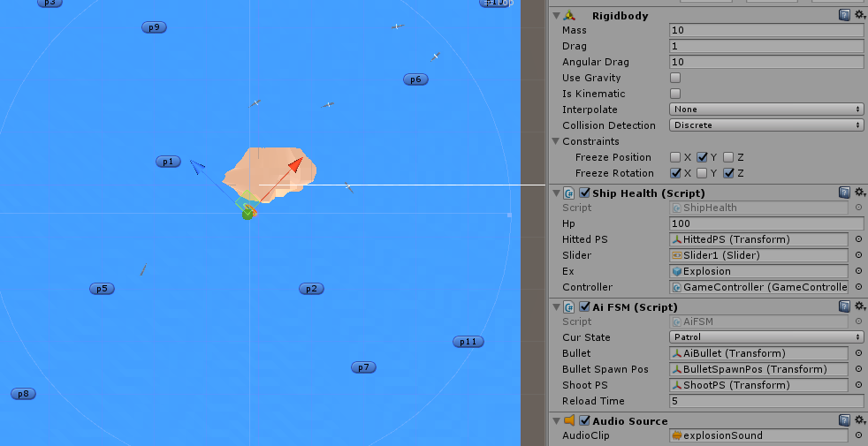Screen dimensions: 868x446
Task: Click the p7 waypoint marker in scene
Action: tap(363, 367)
